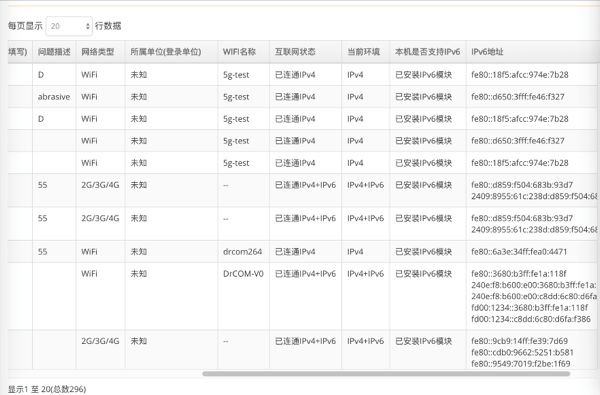600x395 pixels.
Task: Sort by 网络类型 column header
Action: 98,52
